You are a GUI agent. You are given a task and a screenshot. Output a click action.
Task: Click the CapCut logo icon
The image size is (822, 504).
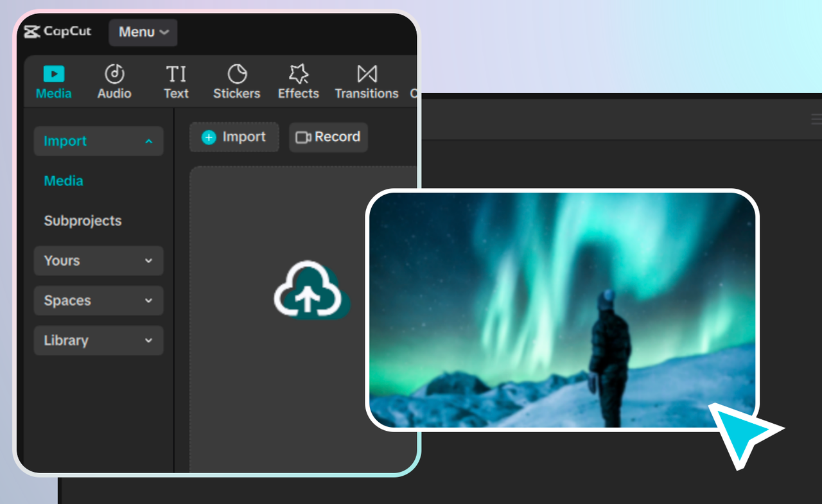pyautogui.click(x=33, y=31)
